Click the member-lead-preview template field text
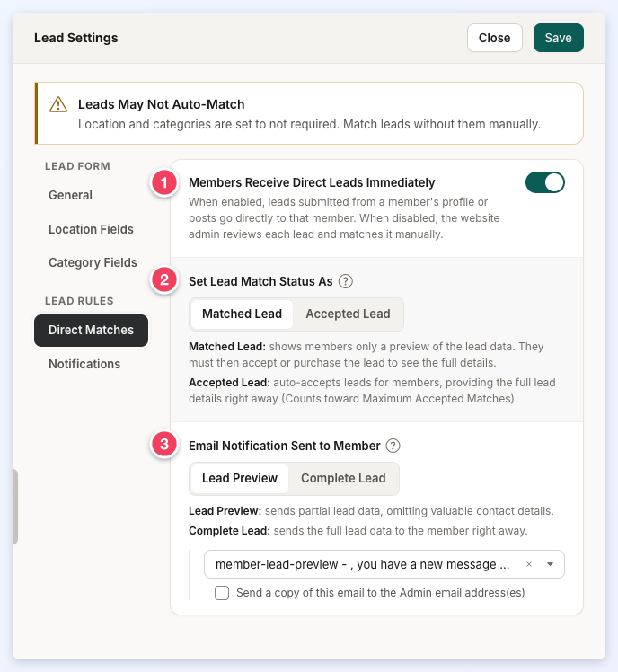Viewport: 618px width, 672px height. [363, 564]
